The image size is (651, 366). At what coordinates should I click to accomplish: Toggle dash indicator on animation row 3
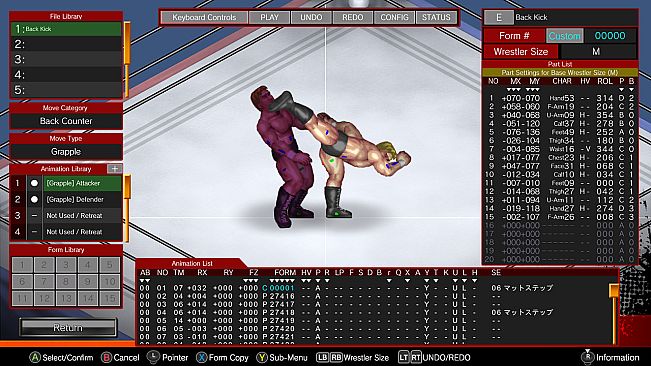pyautogui.click(x=34, y=215)
